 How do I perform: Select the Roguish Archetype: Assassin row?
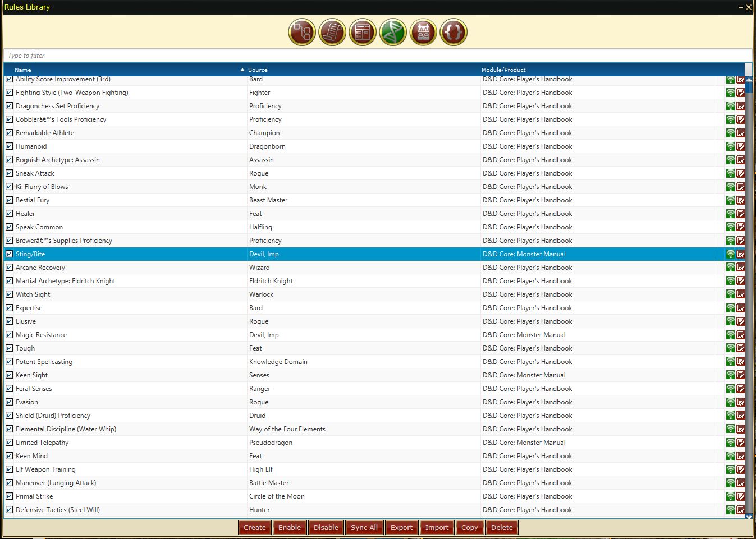click(374, 160)
